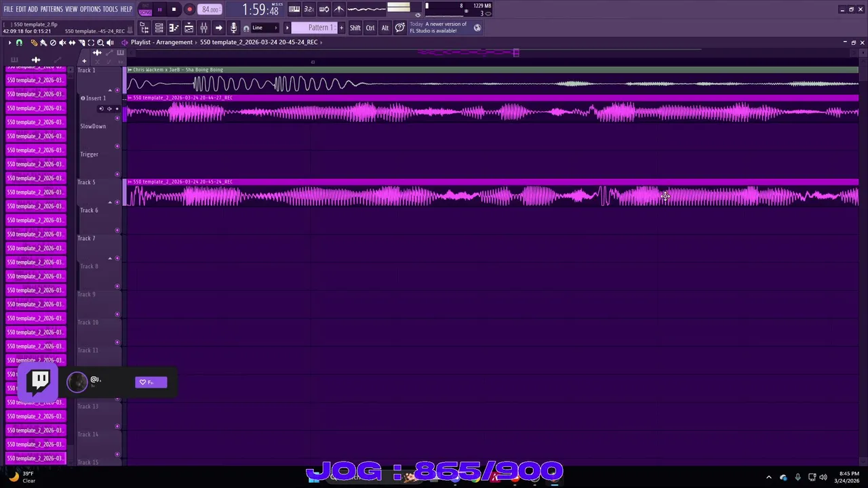Screen dimensions: 868x488
Task: Click the typing keyboard to piano icon
Action: (x=294, y=9)
